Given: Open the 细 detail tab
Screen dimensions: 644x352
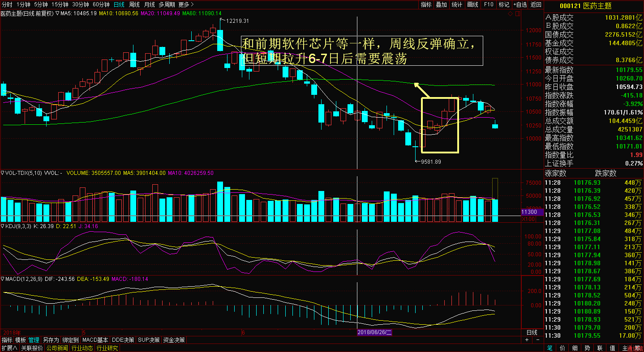Looking at the screenshot, I should click(x=575, y=348).
